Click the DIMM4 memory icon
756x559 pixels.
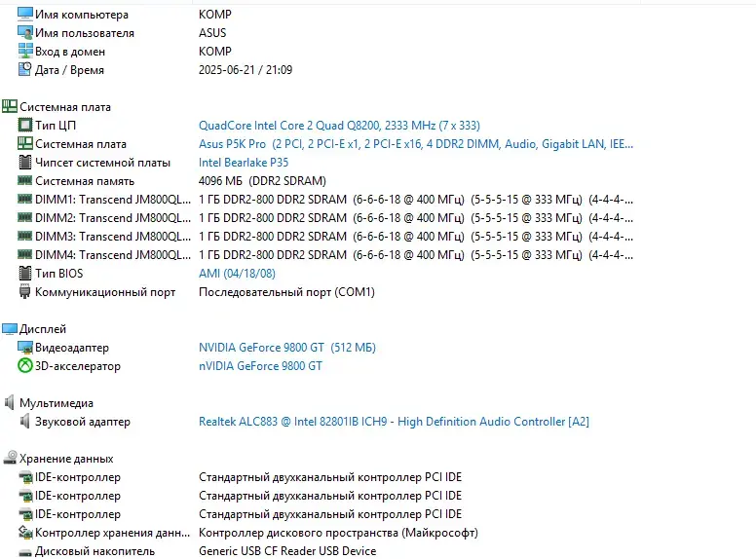coord(25,254)
